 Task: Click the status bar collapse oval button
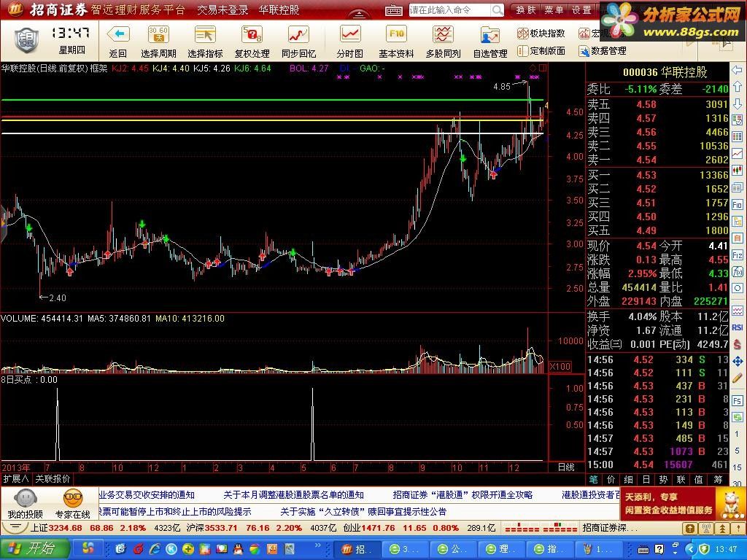15,528
